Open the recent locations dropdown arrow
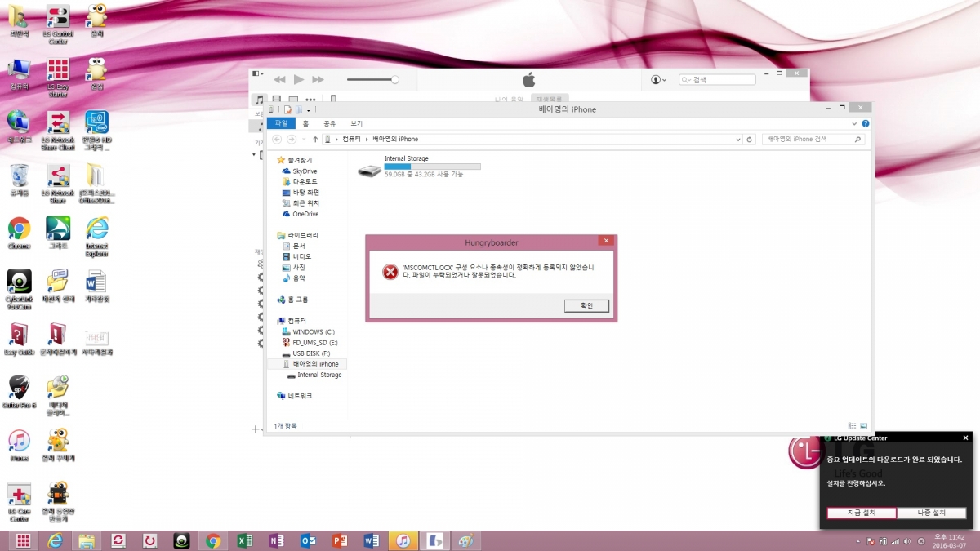980x551 pixels. click(304, 140)
